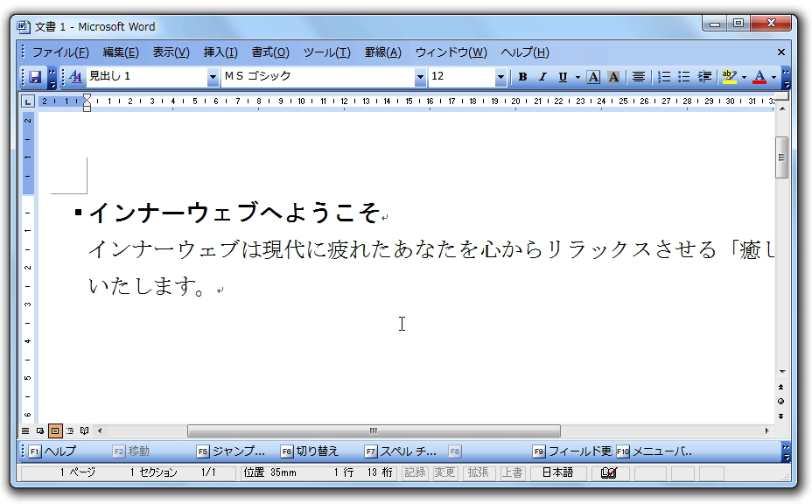
Task: Click the Save icon in the toolbar
Action: (35, 77)
